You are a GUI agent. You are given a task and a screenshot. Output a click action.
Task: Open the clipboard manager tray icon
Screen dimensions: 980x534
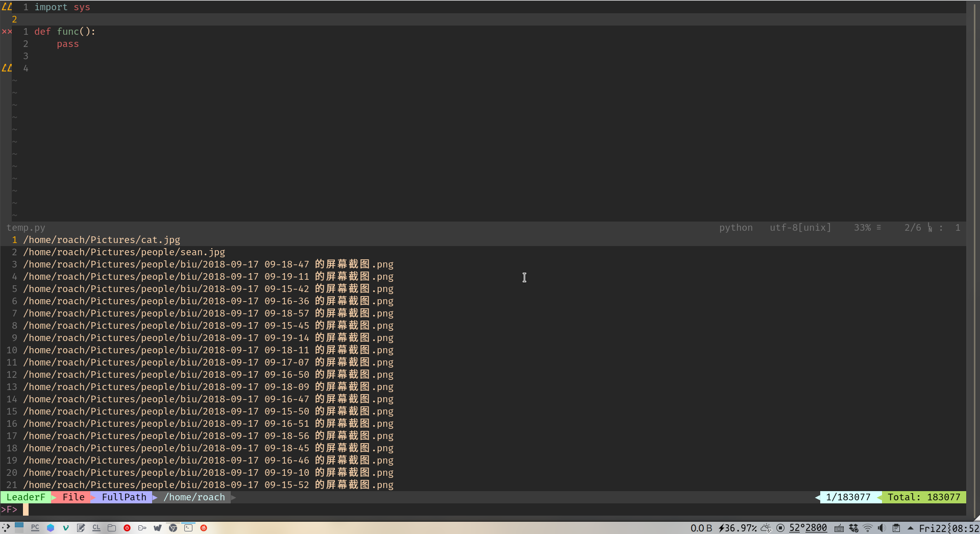coord(897,528)
